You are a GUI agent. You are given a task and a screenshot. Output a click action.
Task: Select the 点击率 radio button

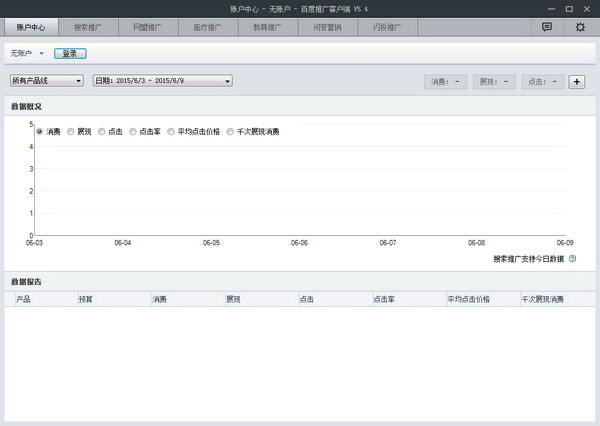point(133,131)
